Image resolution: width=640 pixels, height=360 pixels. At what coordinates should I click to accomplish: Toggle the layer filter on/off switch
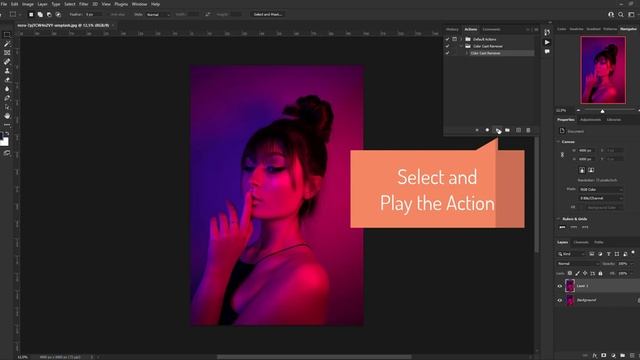coord(633,253)
